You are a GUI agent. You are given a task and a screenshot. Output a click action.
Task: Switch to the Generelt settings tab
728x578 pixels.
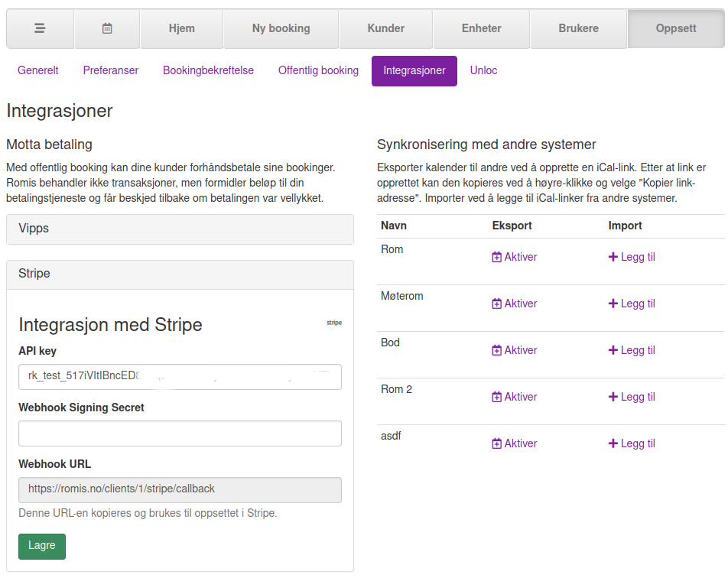tap(38, 70)
